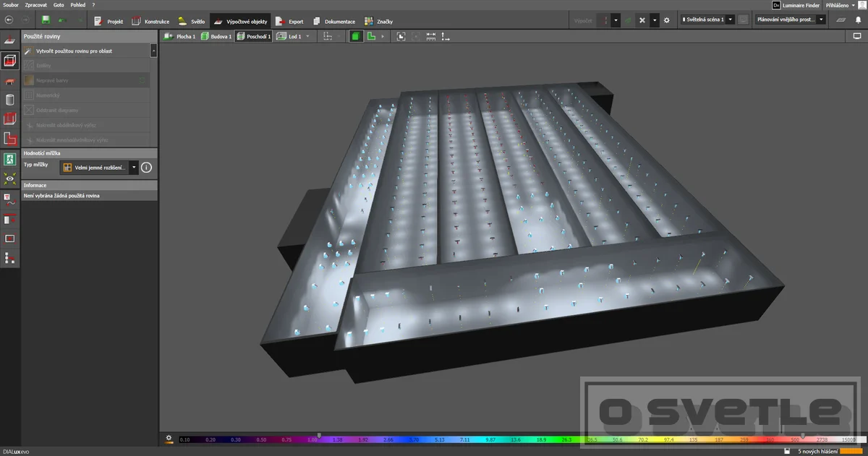Screen dimensions: 868x456
Task: Open the Typ mřížky dropdown
Action: (99, 168)
